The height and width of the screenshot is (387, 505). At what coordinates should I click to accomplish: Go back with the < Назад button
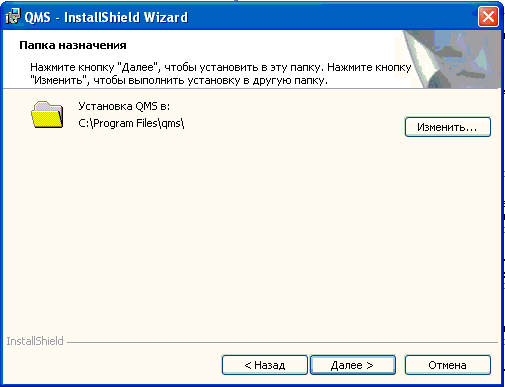coord(265,365)
